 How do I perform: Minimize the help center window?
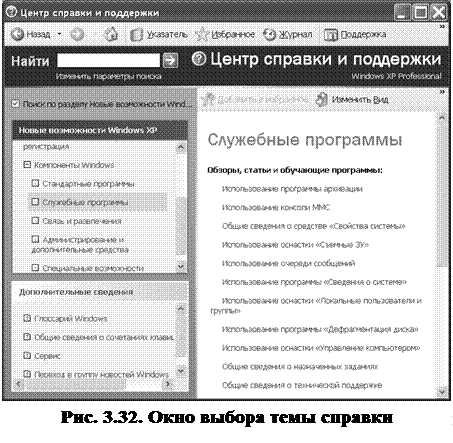tap(402, 13)
